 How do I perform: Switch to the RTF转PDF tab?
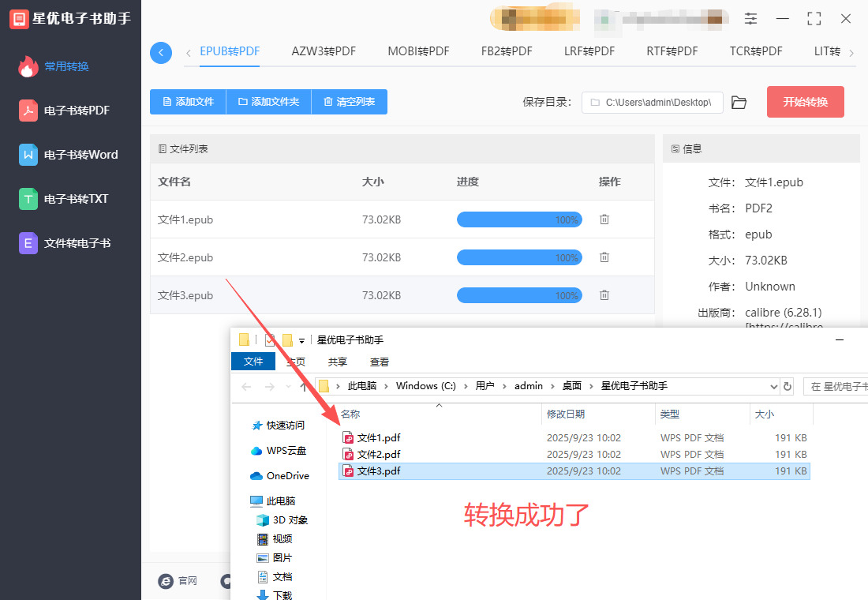coord(672,51)
